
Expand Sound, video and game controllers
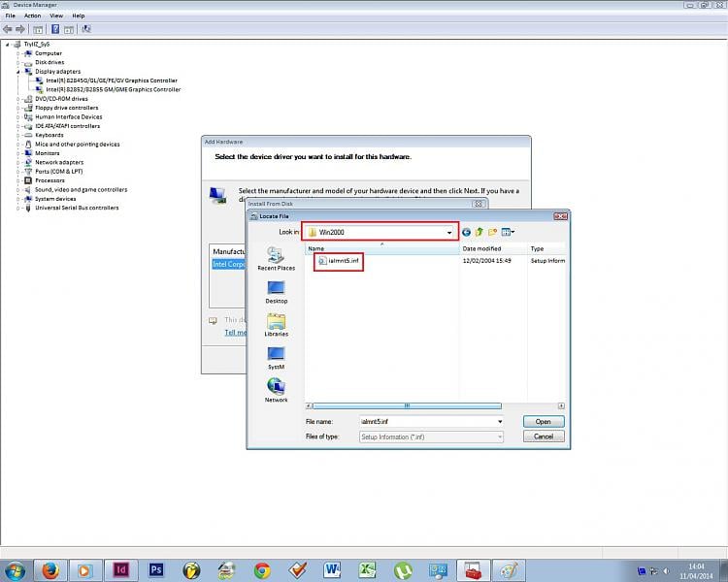tap(18, 190)
